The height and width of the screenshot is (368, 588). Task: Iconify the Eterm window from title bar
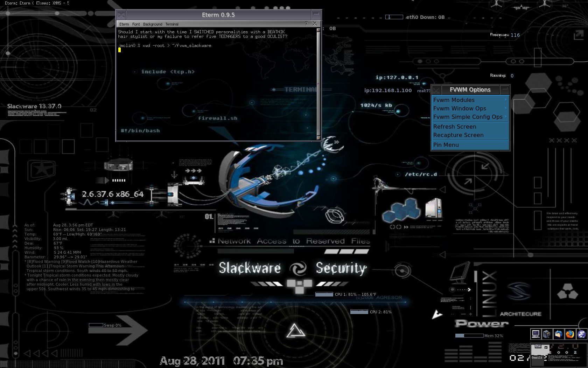pos(316,15)
